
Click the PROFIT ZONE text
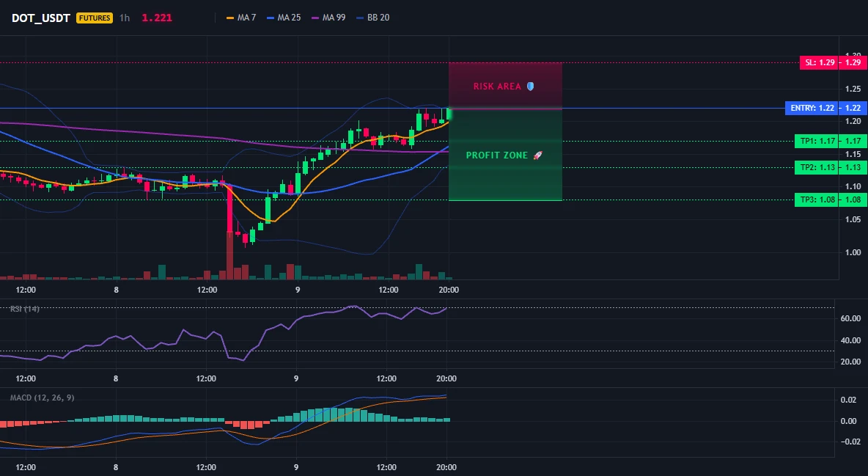(x=497, y=155)
